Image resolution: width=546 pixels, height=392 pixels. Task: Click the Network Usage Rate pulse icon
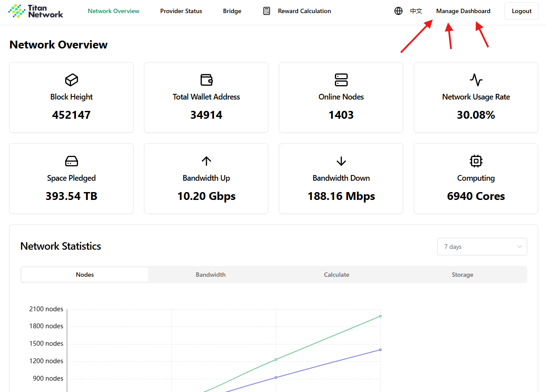pos(476,80)
